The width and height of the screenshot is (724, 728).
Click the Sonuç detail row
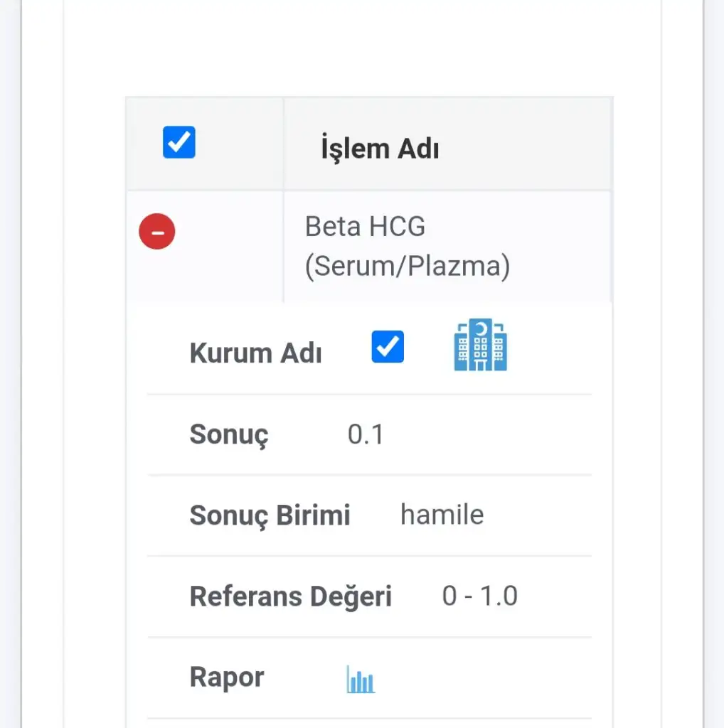[369, 436]
